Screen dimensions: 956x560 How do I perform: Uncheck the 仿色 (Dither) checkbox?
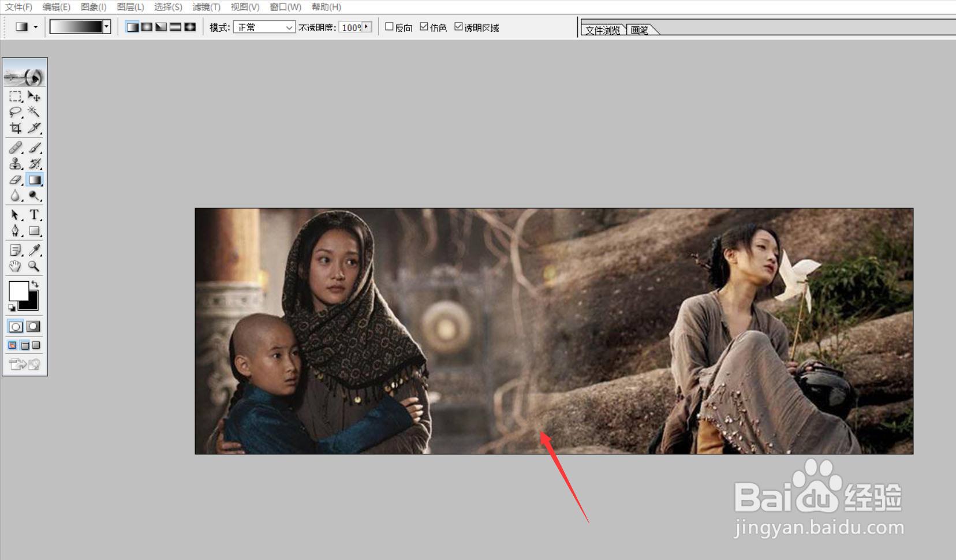pyautogui.click(x=424, y=27)
